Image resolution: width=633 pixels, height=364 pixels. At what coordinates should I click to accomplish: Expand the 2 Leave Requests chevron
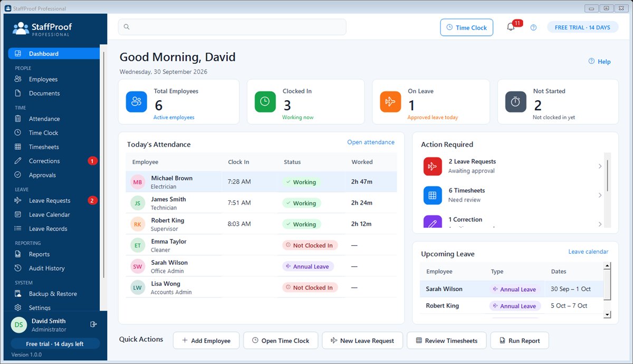click(x=600, y=166)
